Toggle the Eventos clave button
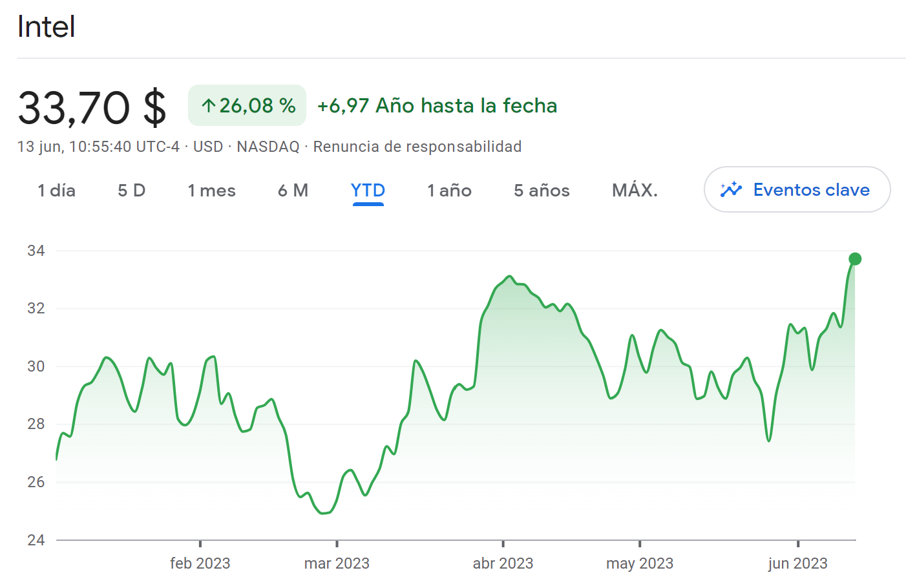This screenshot has width=906, height=588. pyautogui.click(x=797, y=189)
